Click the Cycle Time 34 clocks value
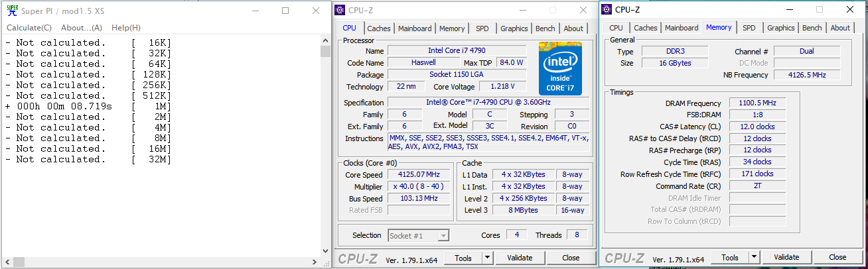 click(757, 162)
